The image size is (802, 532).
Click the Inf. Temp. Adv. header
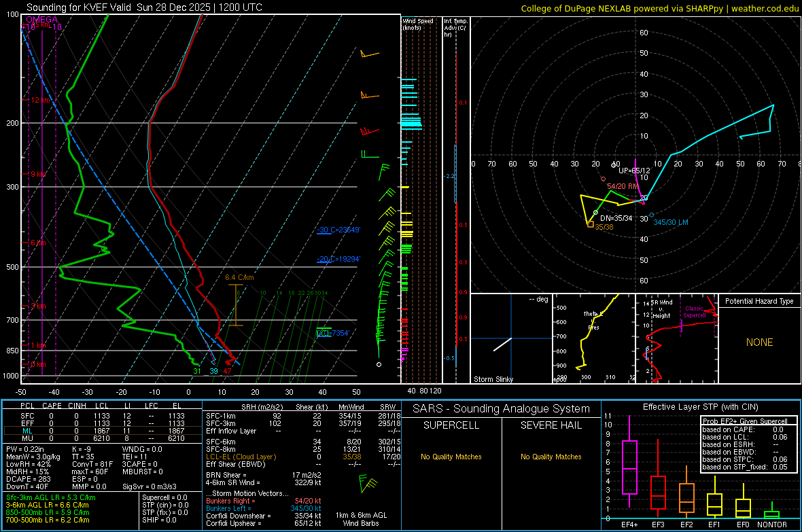(455, 28)
